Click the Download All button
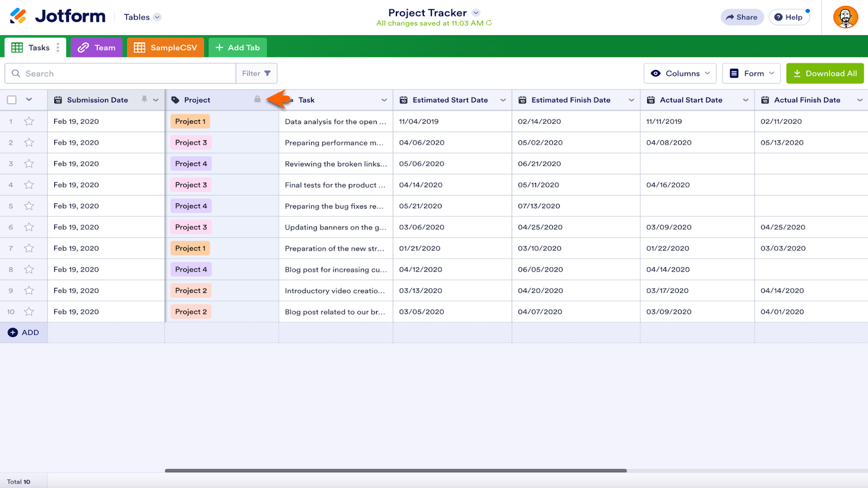The image size is (868, 488). (x=825, y=73)
